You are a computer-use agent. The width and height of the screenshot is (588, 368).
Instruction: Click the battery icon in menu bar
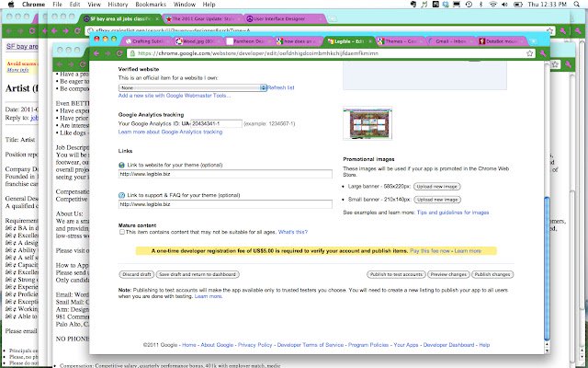pos(518,5)
